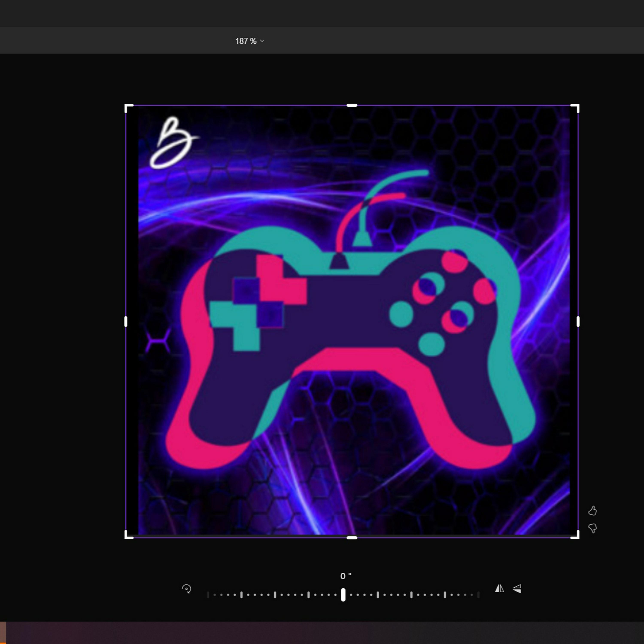Give thumbs up feedback
This screenshot has width=644, height=644.
click(x=592, y=510)
